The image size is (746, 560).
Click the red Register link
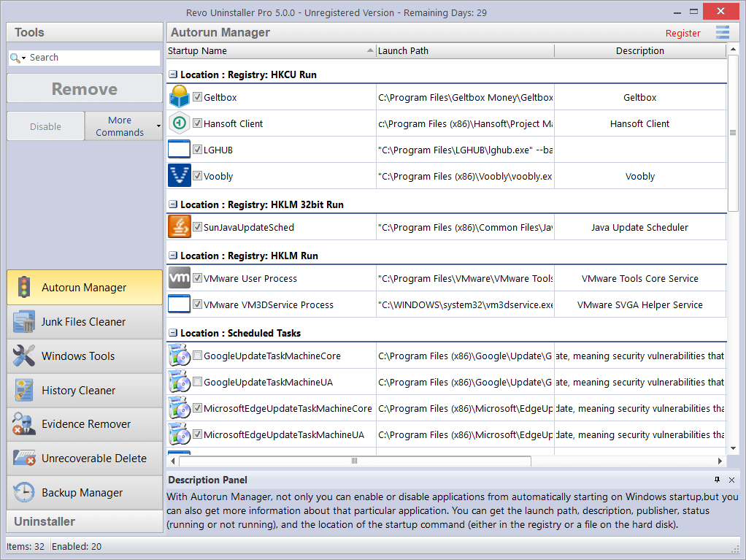682,34
